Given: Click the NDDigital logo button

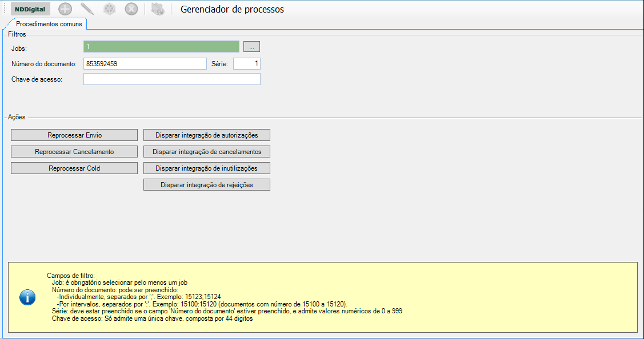Looking at the screenshot, I should (30, 9).
